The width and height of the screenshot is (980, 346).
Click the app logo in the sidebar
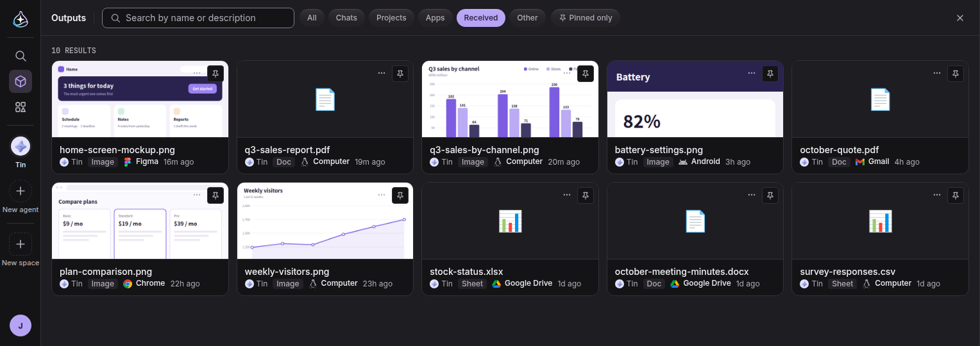tap(21, 19)
